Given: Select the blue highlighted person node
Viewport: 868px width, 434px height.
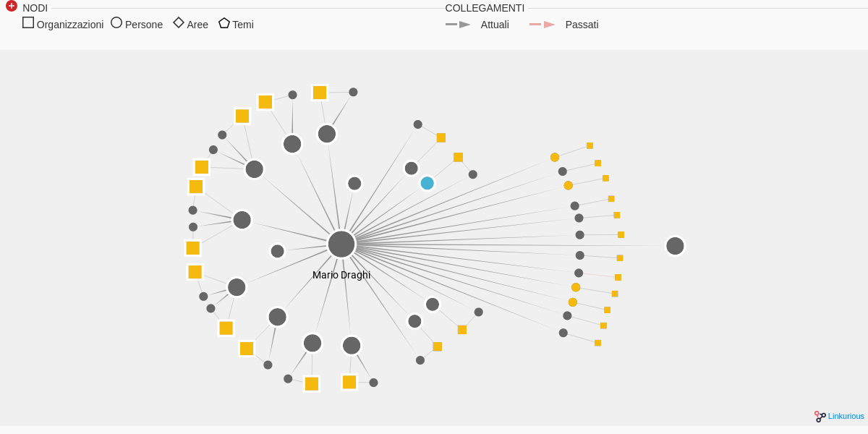Looking at the screenshot, I should [427, 183].
